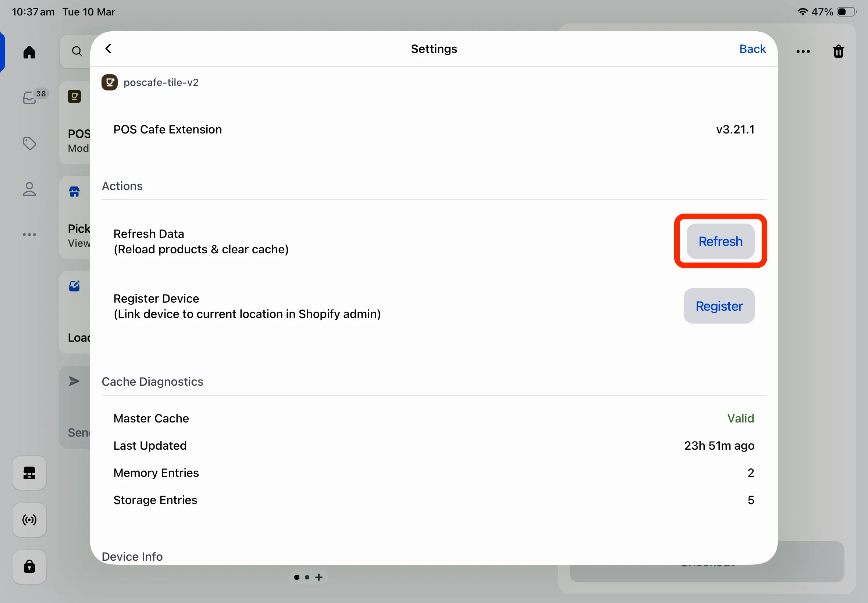The width and height of the screenshot is (868, 603).
Task: Select the 'Refresh Data' description text
Action: pyautogui.click(x=201, y=242)
